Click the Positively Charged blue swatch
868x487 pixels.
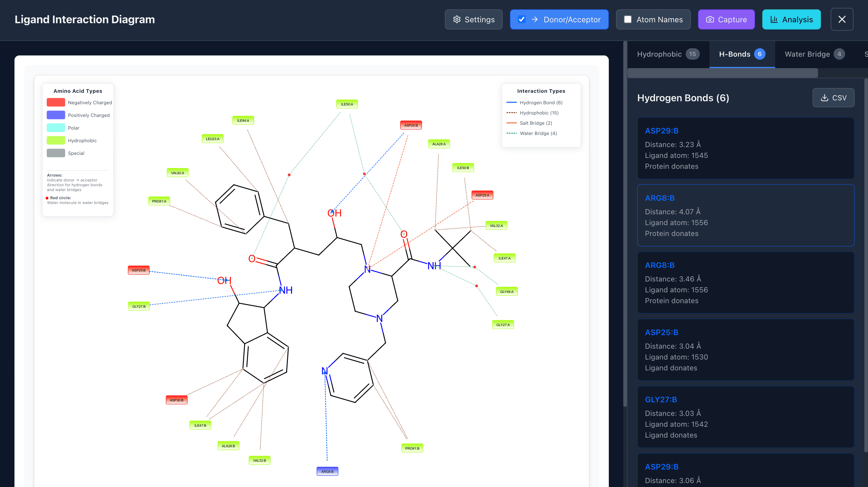pos(55,115)
